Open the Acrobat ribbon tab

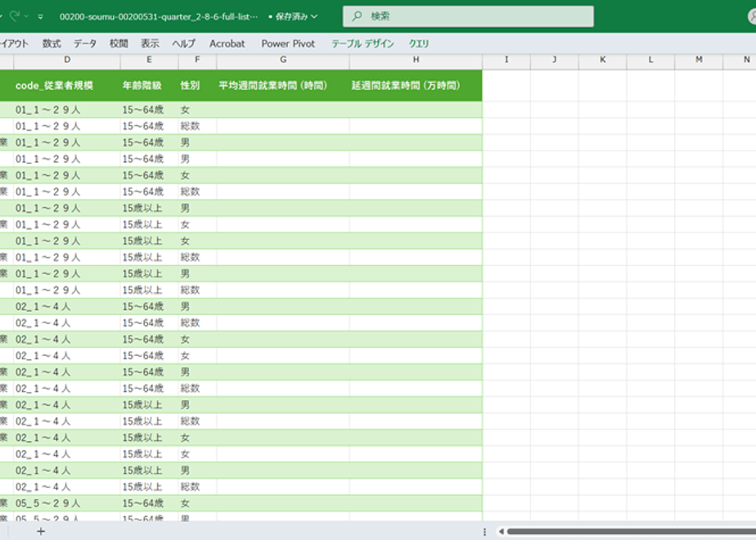(x=227, y=43)
